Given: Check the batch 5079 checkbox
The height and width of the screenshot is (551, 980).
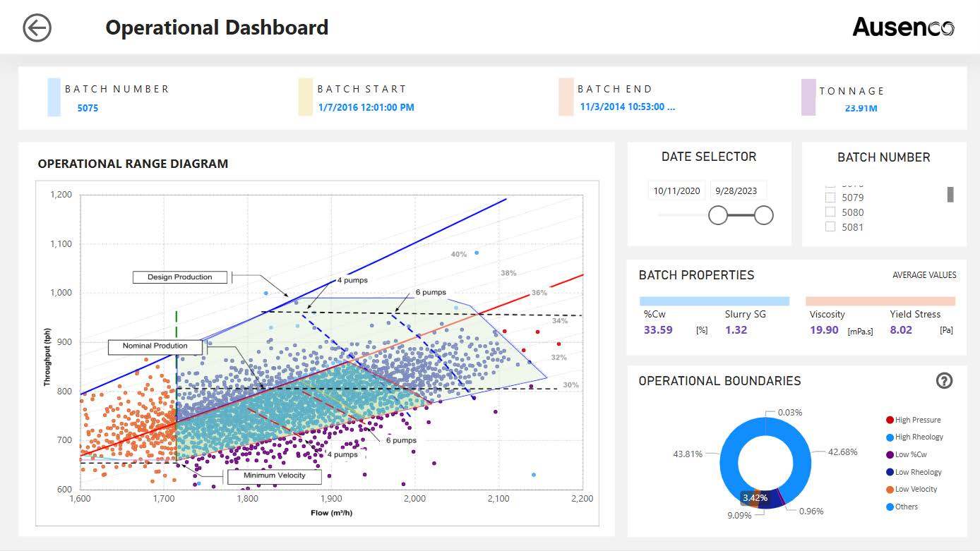Looking at the screenshot, I should click(x=830, y=198).
